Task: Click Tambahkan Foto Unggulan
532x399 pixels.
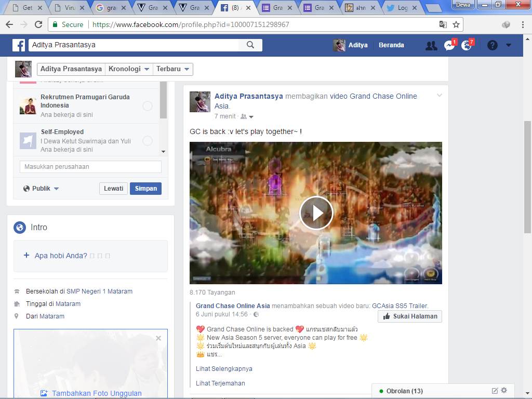Action: [90, 393]
